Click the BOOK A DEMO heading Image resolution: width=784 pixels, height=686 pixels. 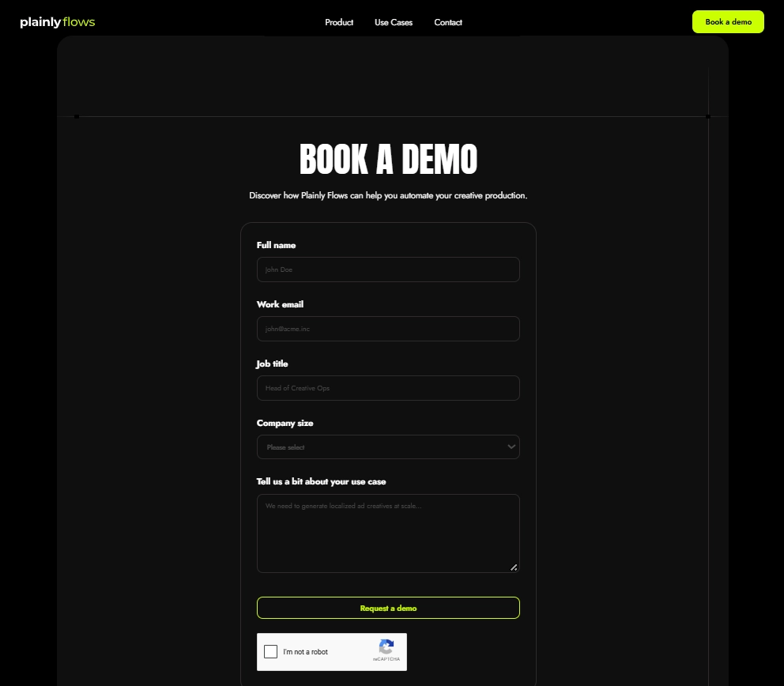click(388, 159)
